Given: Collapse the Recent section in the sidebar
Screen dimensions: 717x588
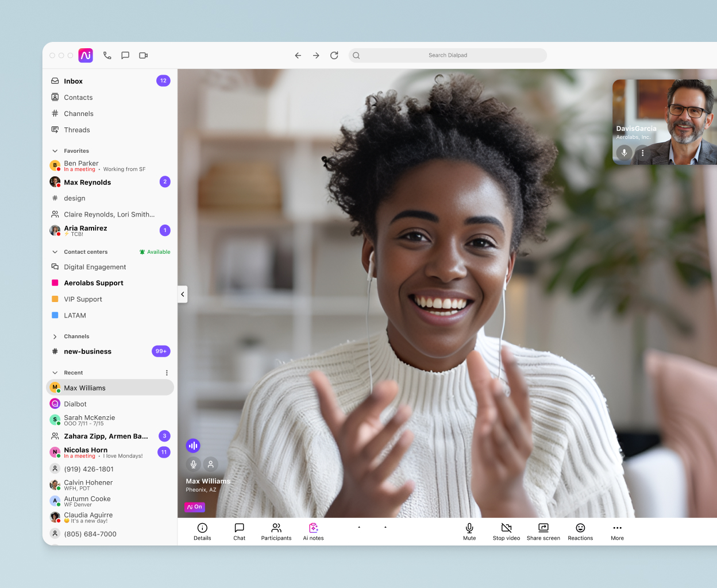Looking at the screenshot, I should pyautogui.click(x=55, y=372).
